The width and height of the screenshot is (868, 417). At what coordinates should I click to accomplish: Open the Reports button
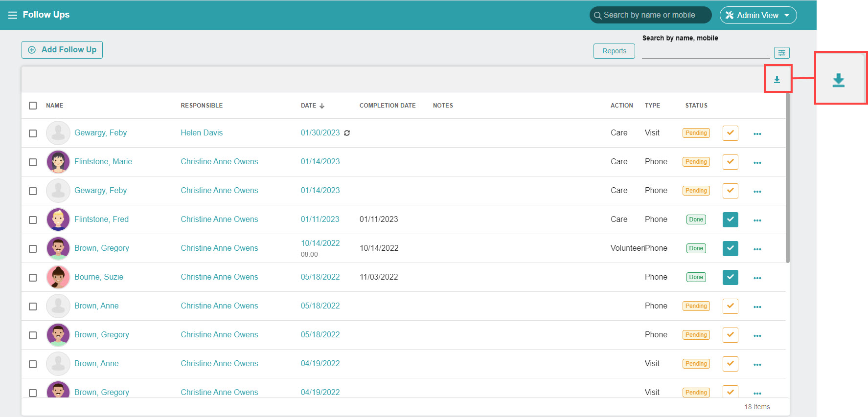pyautogui.click(x=614, y=51)
